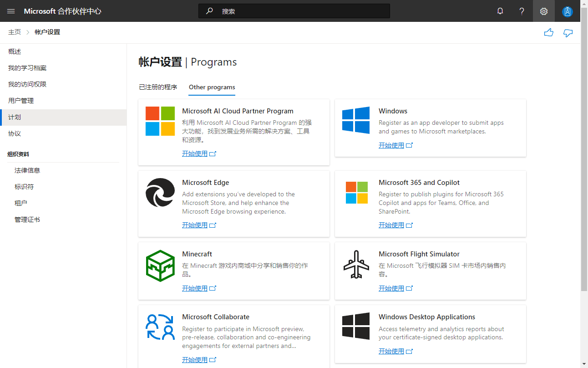The height and width of the screenshot is (368, 588).
Task: Open 我的访问权限 in the sidebar
Action: [x=63, y=84]
